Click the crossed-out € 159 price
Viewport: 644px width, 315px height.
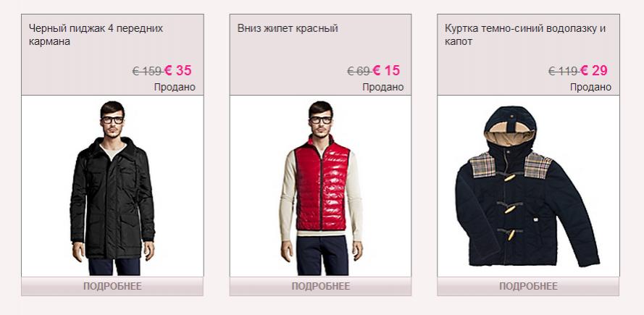146,72
